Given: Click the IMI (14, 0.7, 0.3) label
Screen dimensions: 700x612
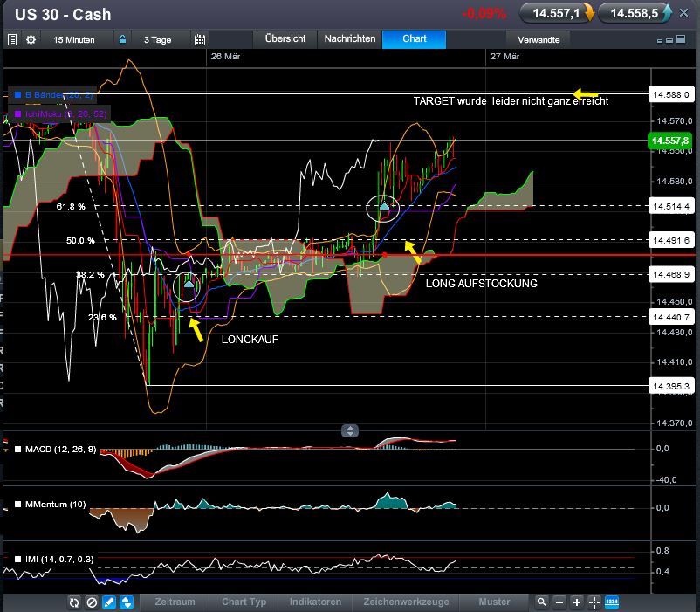Looking at the screenshot, I should point(59,559).
